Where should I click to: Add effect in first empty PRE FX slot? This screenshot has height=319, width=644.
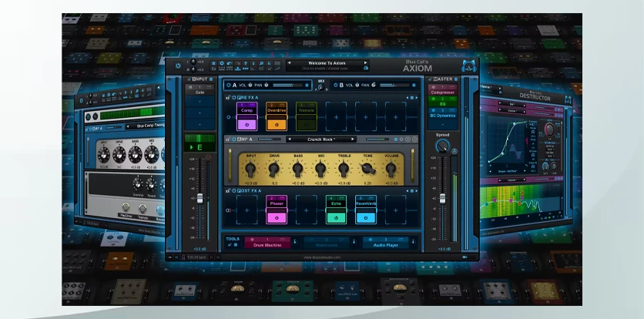[x=337, y=117]
